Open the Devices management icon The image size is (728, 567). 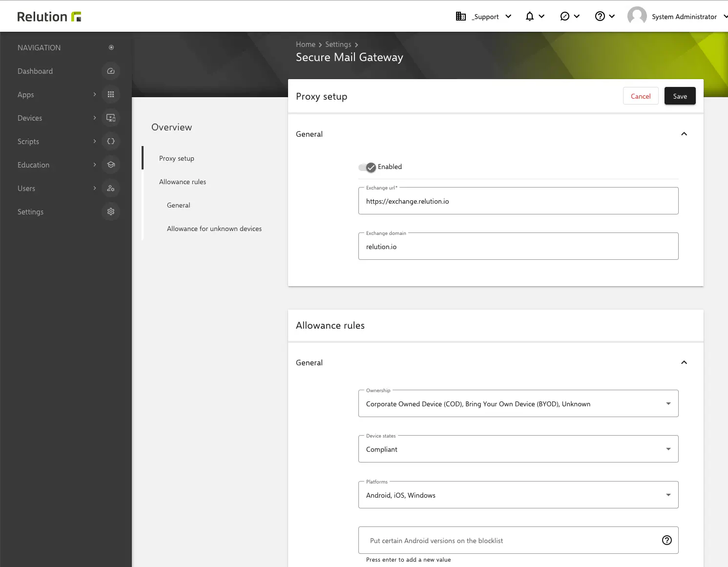(111, 118)
